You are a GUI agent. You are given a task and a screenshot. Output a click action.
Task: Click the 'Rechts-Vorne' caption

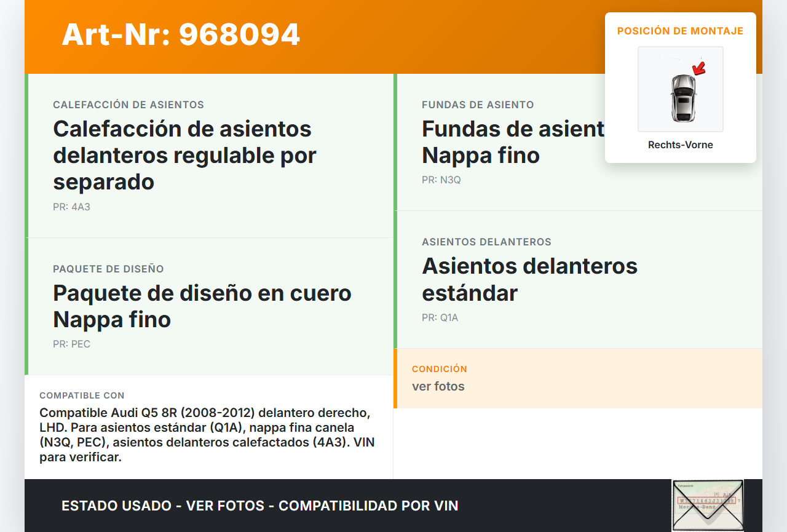[x=681, y=145]
